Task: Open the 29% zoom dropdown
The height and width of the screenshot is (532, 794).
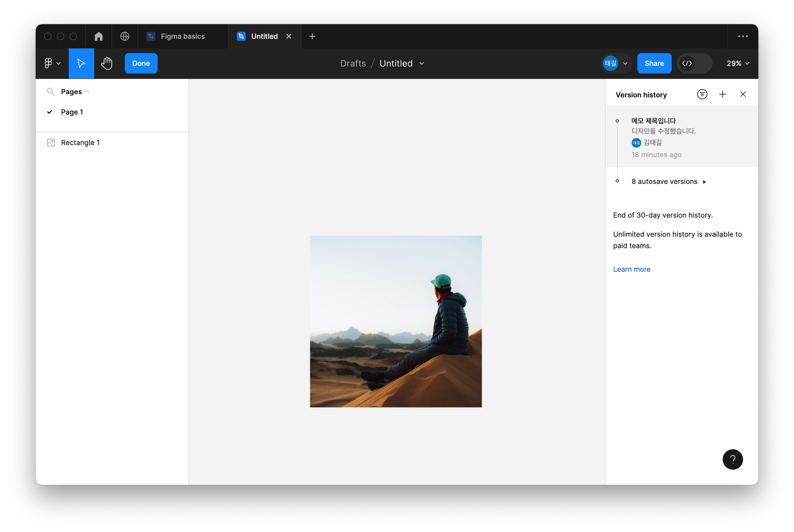Action: pos(738,63)
